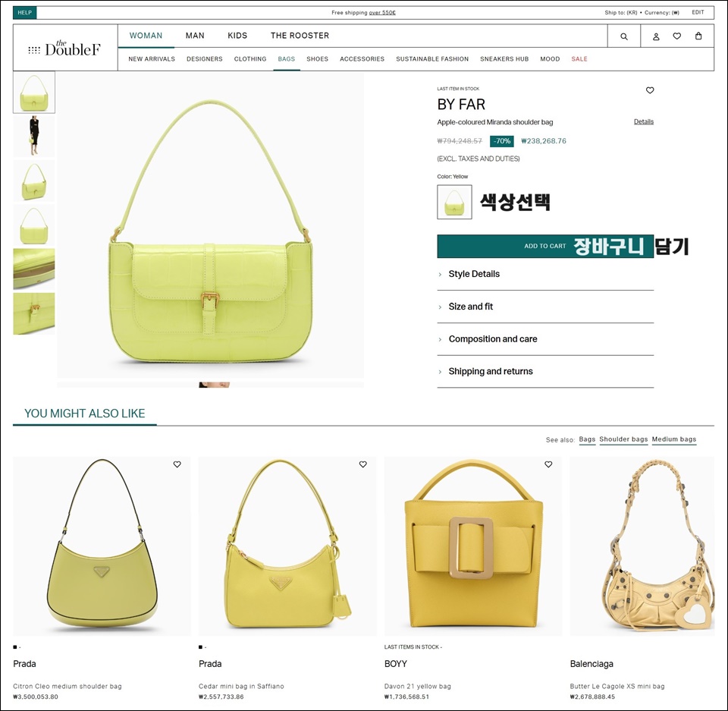Click the ADD TO CART button
728x711 pixels.
pos(545,247)
